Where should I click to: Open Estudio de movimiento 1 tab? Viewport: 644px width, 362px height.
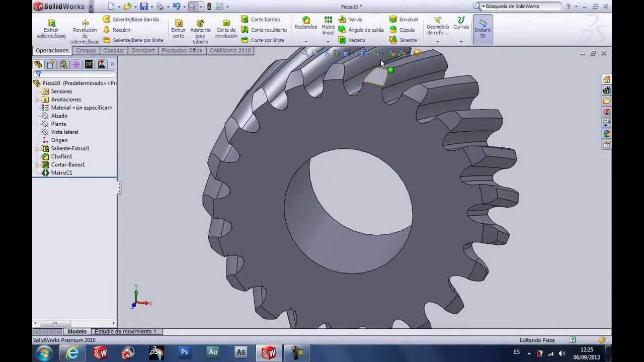(125, 332)
